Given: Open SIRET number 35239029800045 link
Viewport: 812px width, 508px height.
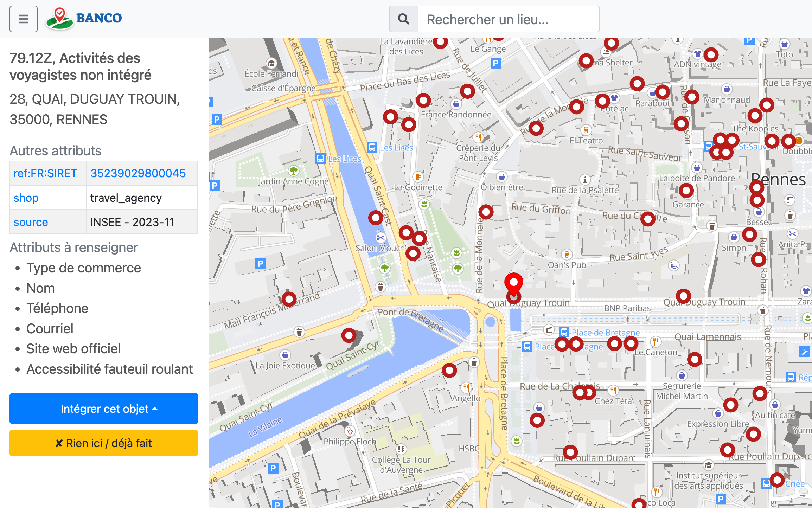Looking at the screenshot, I should coord(138,173).
